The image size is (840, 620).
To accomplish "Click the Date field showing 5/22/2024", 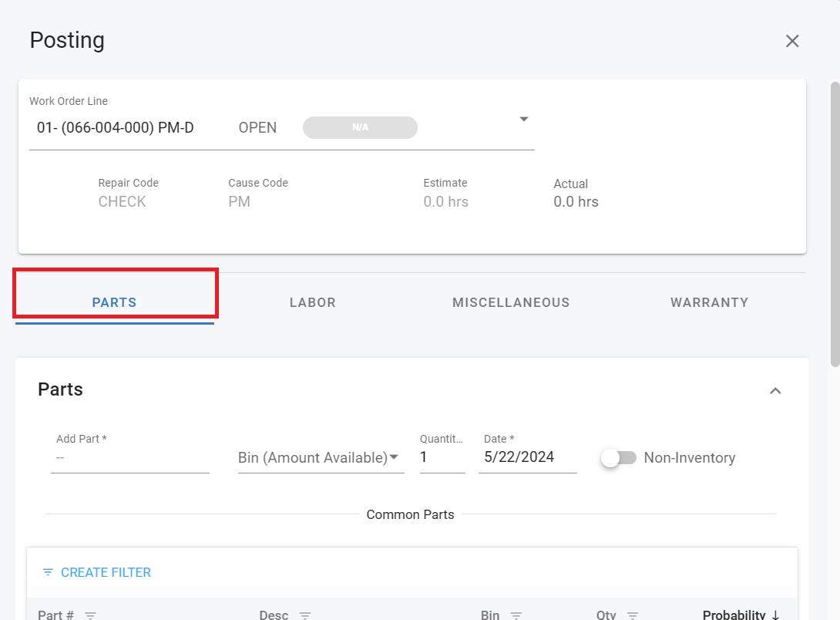I will 526,457.
